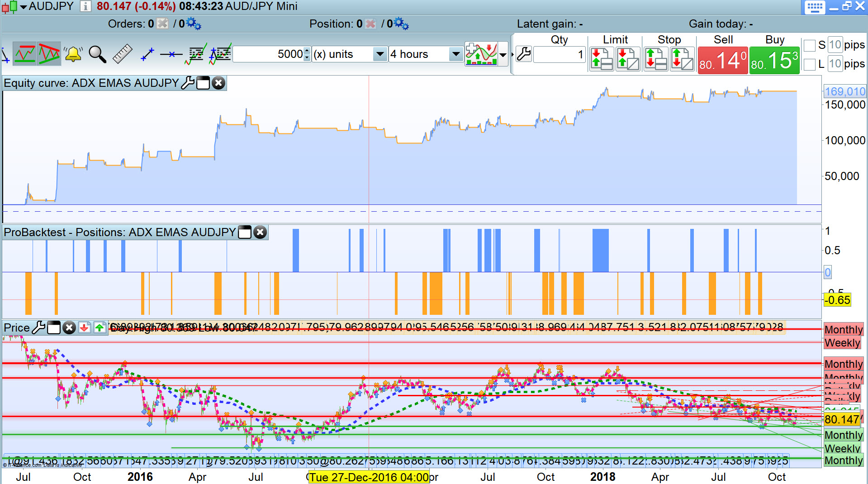
Task: Collapse the trading panel with side arrow
Action: click(512, 55)
